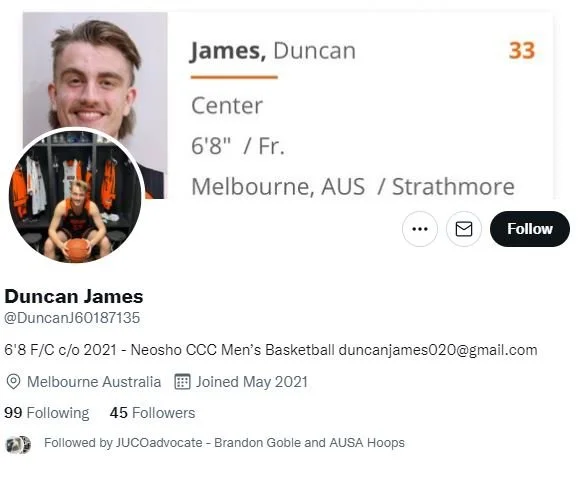Click the duncanjames020@gmail.com email in bio

click(438, 350)
